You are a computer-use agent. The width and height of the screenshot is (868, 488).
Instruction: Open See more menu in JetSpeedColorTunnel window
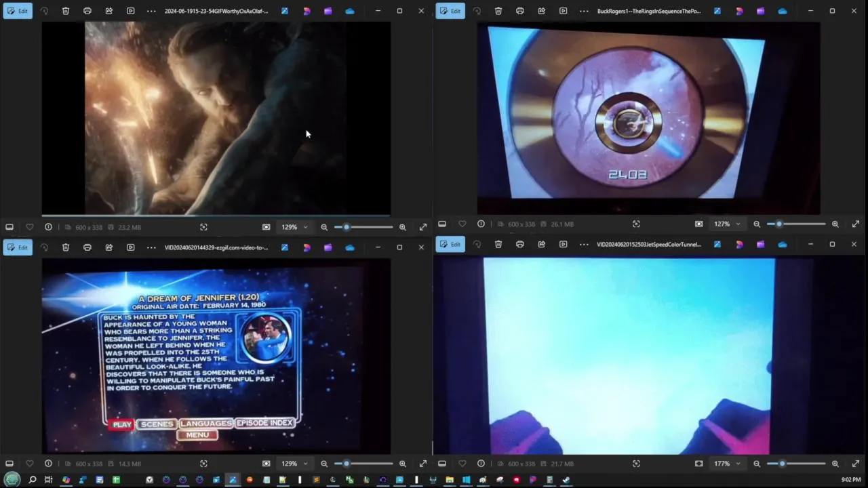click(584, 244)
